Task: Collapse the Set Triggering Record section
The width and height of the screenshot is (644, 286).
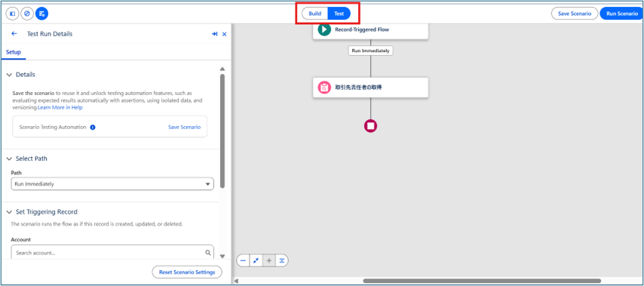Action: (x=10, y=212)
